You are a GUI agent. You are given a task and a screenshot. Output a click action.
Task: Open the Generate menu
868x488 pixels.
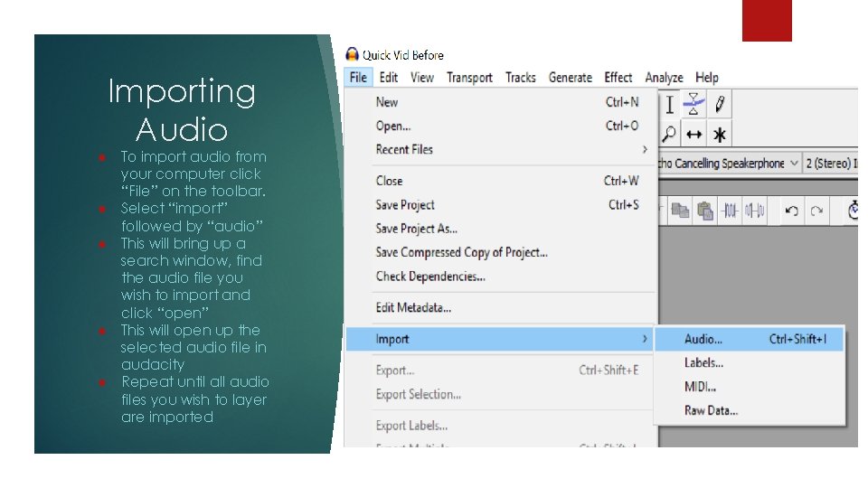[571, 78]
